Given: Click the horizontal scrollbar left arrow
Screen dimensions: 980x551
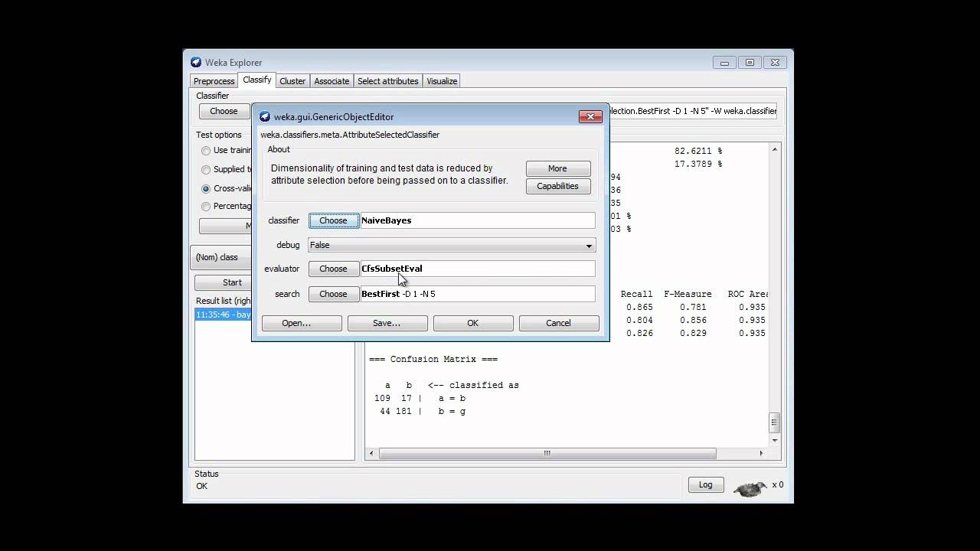Looking at the screenshot, I should (x=372, y=453).
